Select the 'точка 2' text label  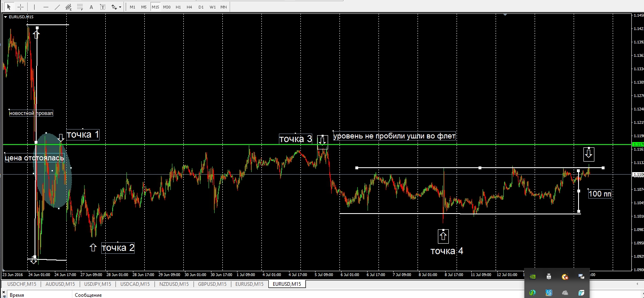tap(118, 248)
